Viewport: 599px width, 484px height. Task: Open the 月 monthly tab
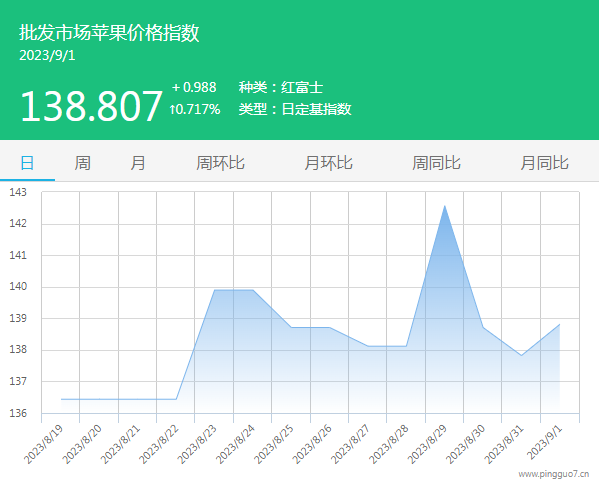pos(138,163)
